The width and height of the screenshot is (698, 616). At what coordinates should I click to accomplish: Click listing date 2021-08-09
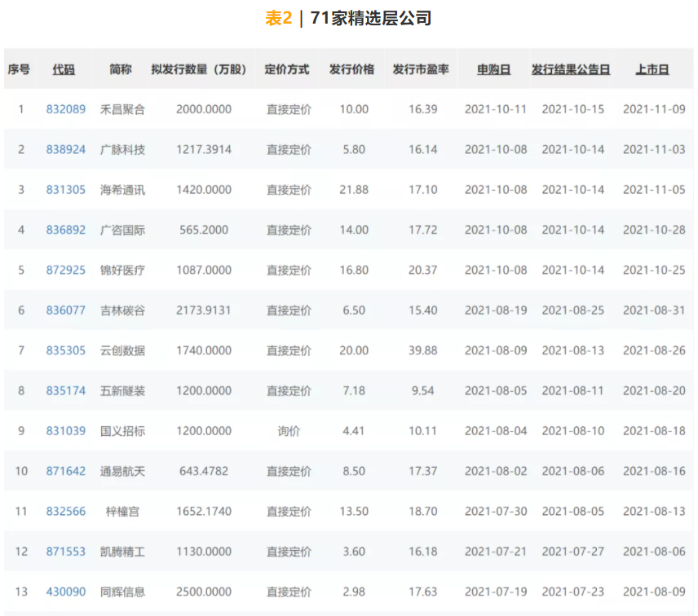click(654, 592)
